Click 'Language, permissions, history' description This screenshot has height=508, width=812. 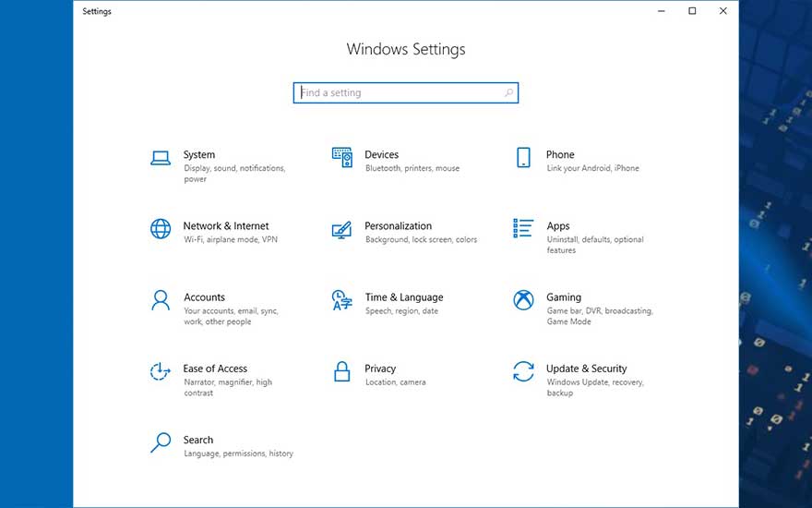(x=238, y=454)
